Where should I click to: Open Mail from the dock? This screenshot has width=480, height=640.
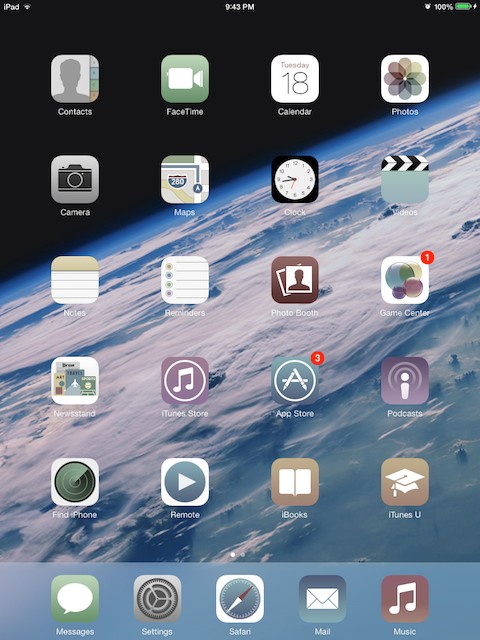[322, 599]
